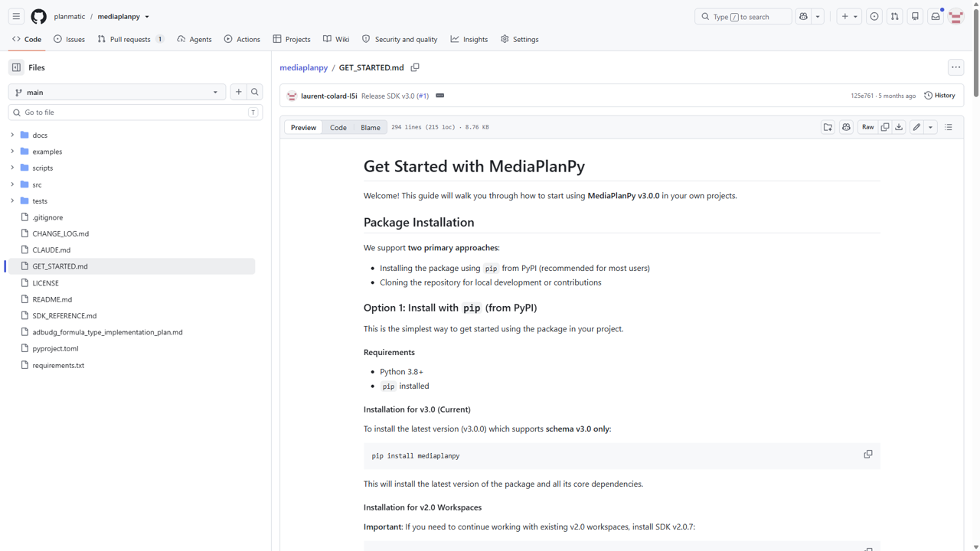The width and height of the screenshot is (980, 551).
Task: Open the Actions tab
Action: pyautogui.click(x=242, y=39)
